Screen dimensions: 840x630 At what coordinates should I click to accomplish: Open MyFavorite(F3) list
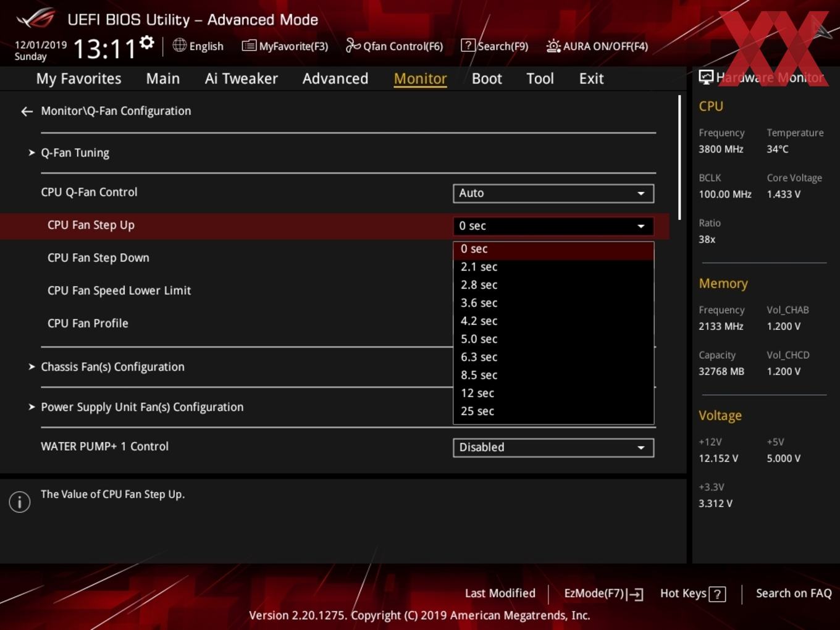[285, 46]
